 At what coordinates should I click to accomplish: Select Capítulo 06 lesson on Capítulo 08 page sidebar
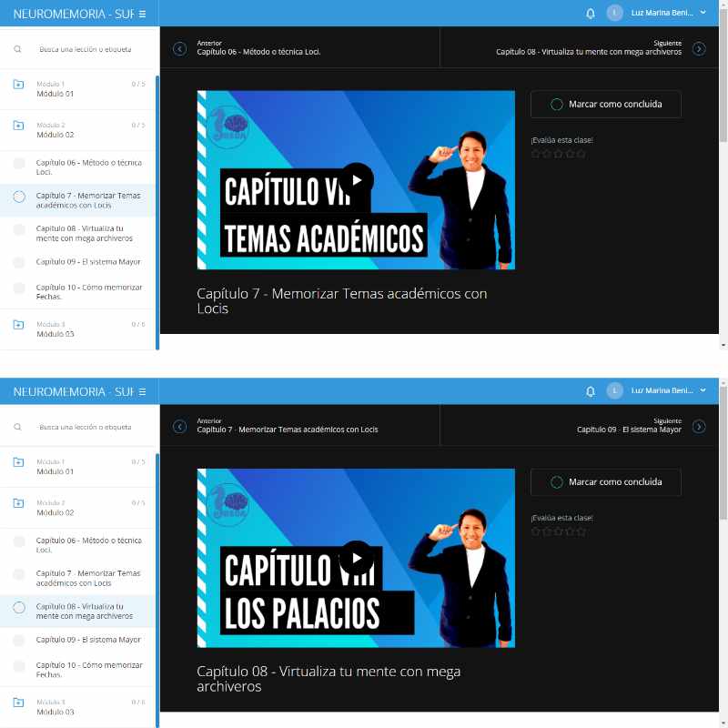88,545
